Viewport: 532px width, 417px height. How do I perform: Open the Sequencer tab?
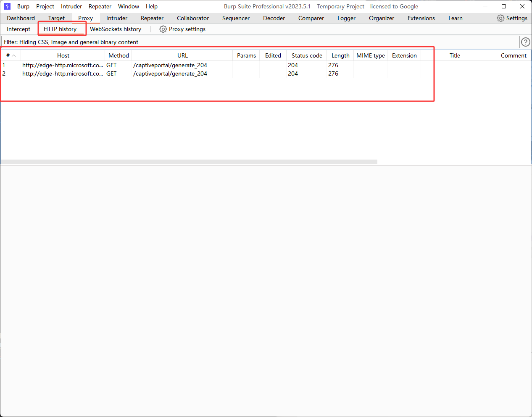click(236, 18)
